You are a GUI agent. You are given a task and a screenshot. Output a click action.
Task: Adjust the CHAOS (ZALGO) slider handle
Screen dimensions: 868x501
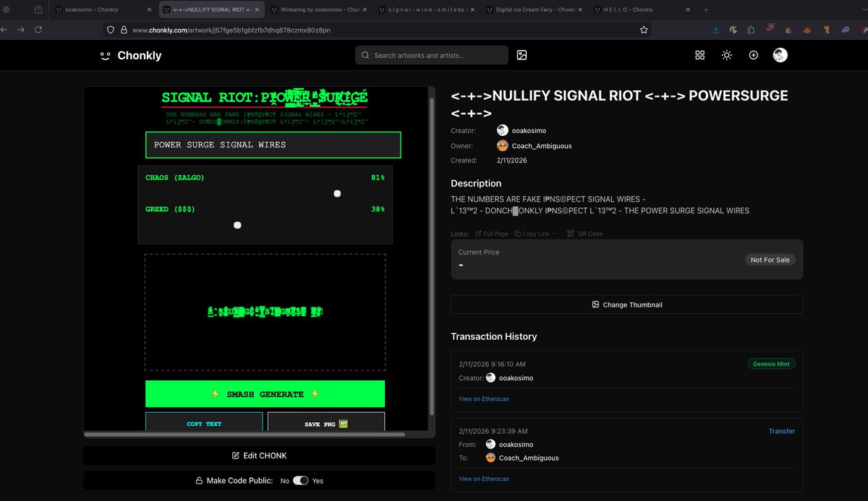(337, 193)
